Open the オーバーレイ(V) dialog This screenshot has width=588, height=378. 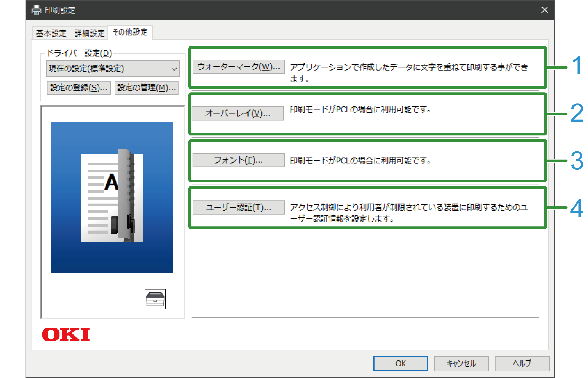click(237, 113)
